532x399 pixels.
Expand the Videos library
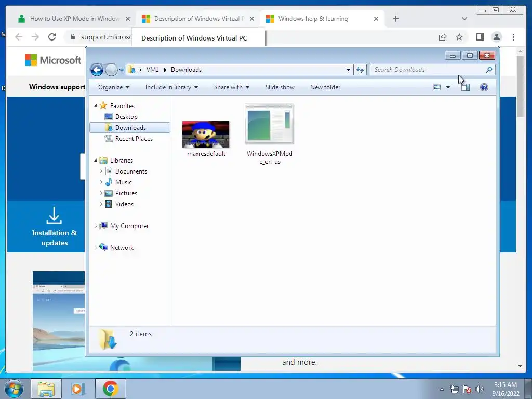click(101, 204)
